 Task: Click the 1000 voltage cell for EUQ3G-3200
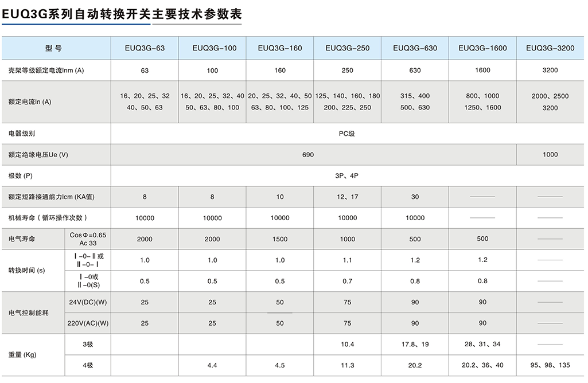coord(550,154)
